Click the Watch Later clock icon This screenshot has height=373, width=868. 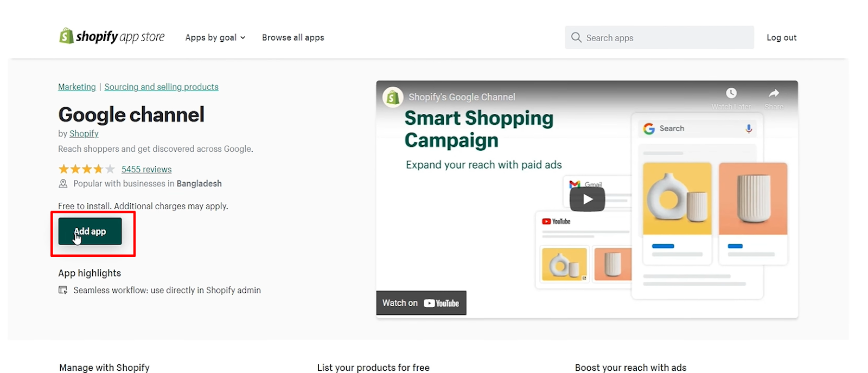[731, 93]
